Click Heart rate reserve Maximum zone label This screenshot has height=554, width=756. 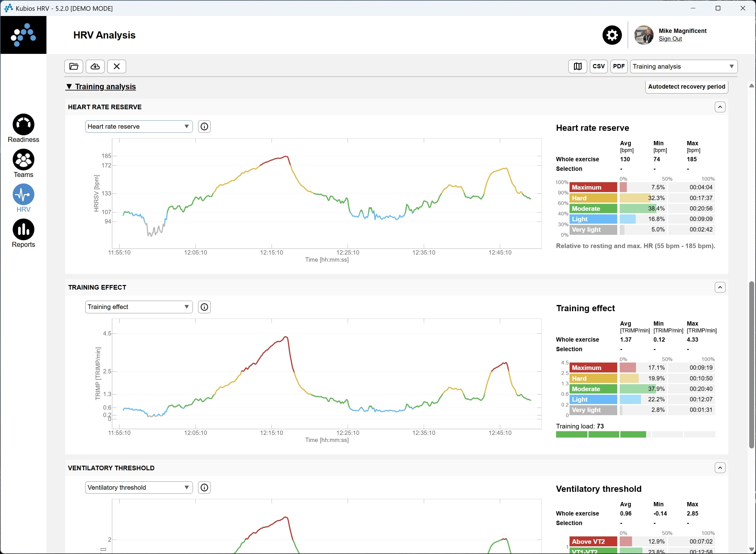[594, 187]
